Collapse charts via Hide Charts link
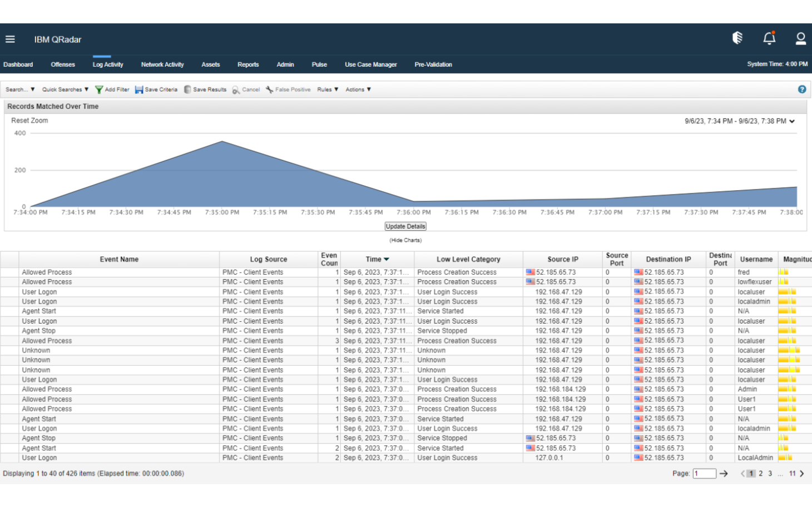This screenshot has width=812, height=507. pyautogui.click(x=405, y=240)
